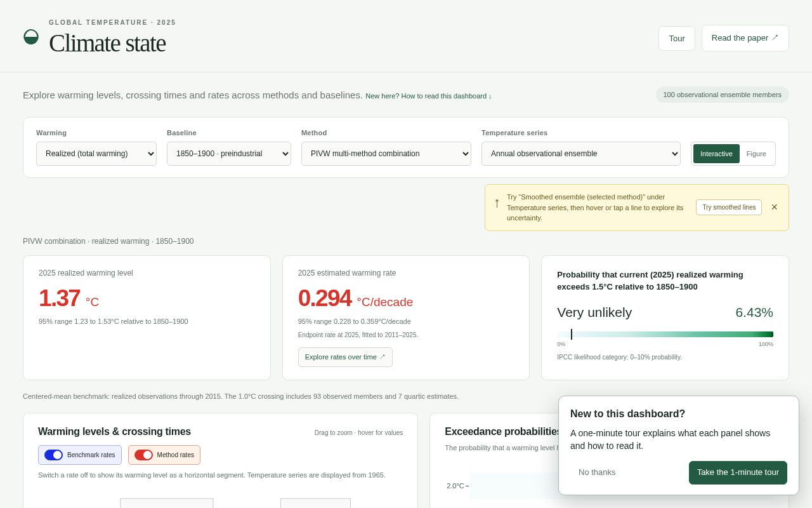Click the 1.37 °C warming level value
This screenshot has height=508, width=812.
69,298
